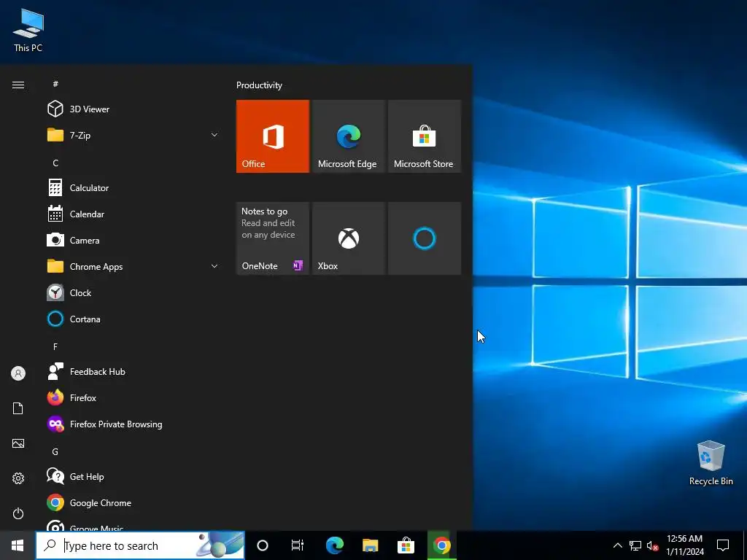Viewport: 747px width, 560px height.
Task: Open the notification Action Center
Action: click(x=723, y=545)
